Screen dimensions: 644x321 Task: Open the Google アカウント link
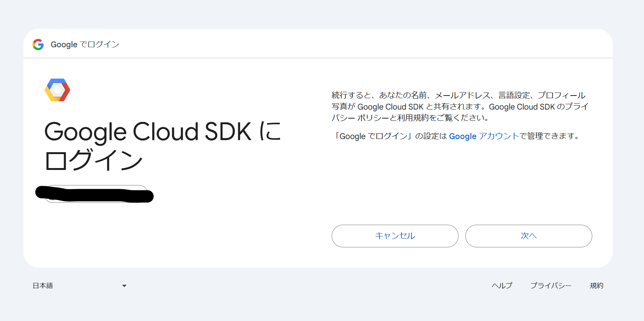point(484,136)
